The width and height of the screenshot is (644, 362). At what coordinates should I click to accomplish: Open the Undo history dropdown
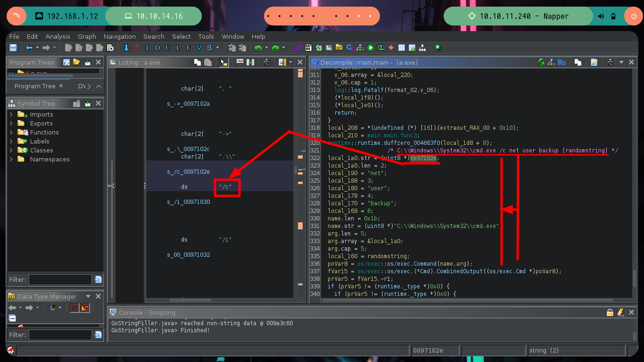pos(266,48)
